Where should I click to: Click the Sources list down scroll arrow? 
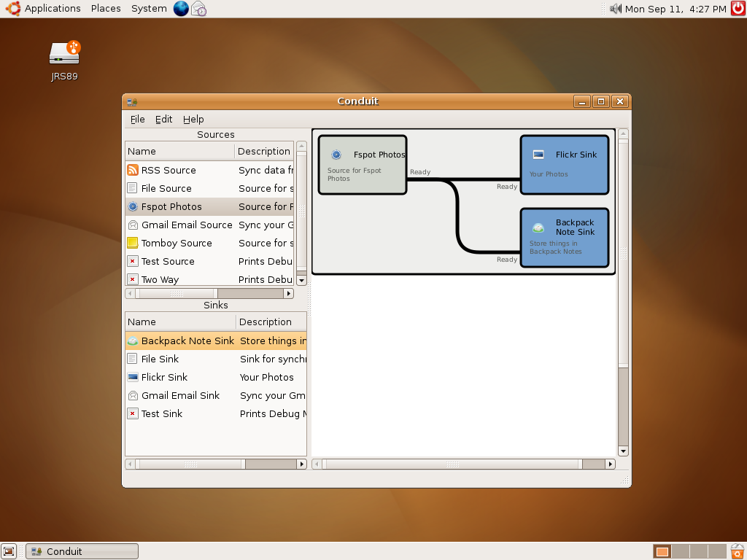301,281
